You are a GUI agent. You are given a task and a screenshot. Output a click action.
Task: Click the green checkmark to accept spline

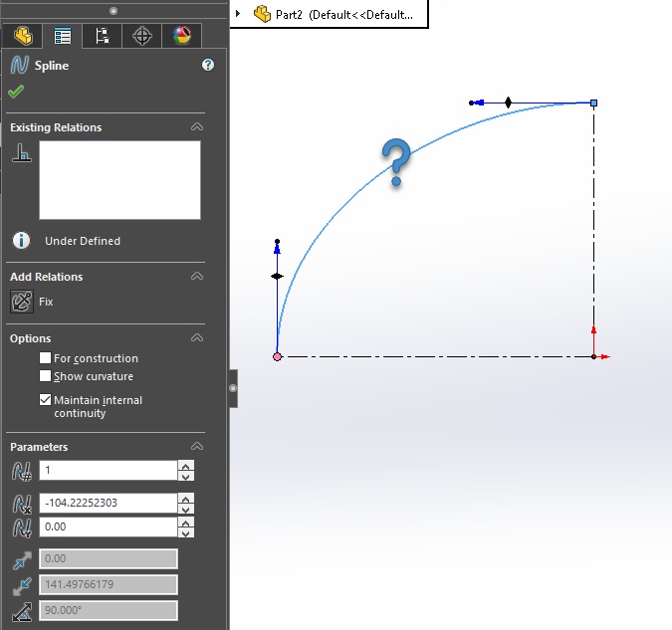[16, 92]
